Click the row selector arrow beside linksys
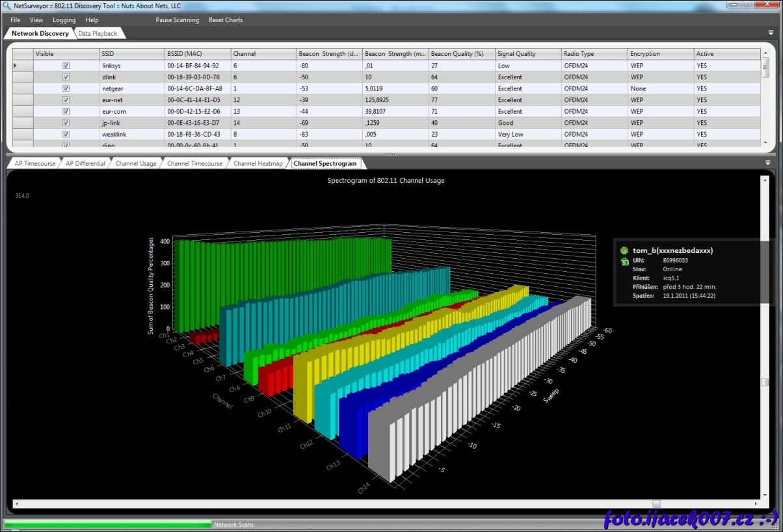This screenshot has height=532, width=783. pyautogui.click(x=16, y=66)
